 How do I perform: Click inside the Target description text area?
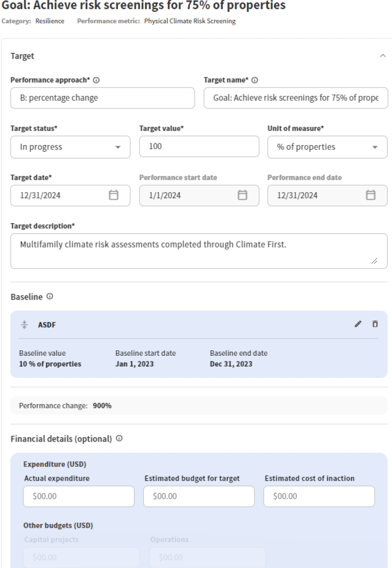coord(199,250)
